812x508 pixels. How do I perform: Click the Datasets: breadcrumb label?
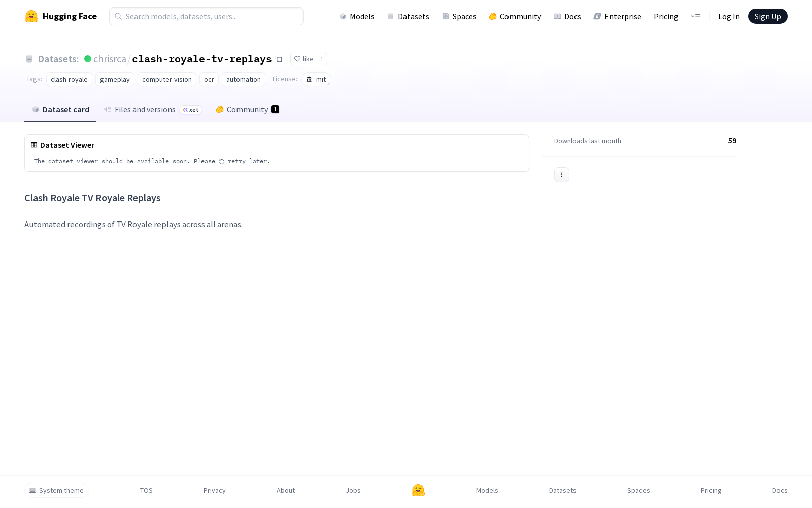pyautogui.click(x=58, y=59)
